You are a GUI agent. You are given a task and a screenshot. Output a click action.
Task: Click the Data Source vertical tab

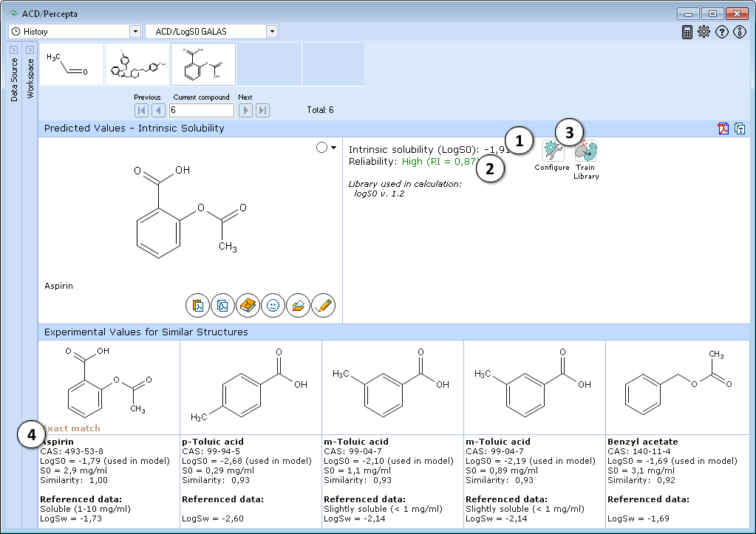click(x=14, y=80)
